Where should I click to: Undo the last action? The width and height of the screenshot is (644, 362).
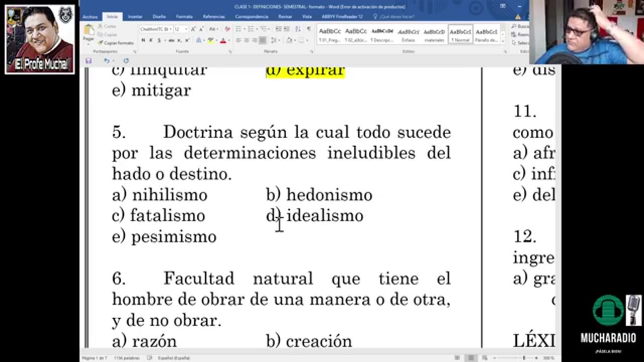click(107, 61)
